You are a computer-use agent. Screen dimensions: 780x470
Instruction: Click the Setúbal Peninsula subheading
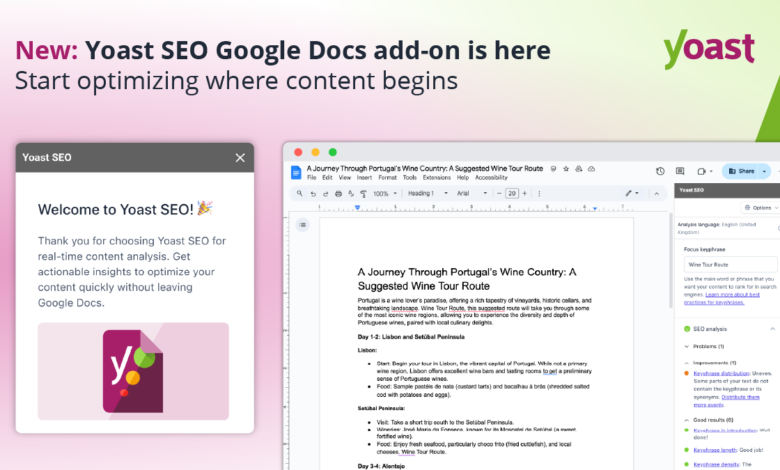pos(381,408)
